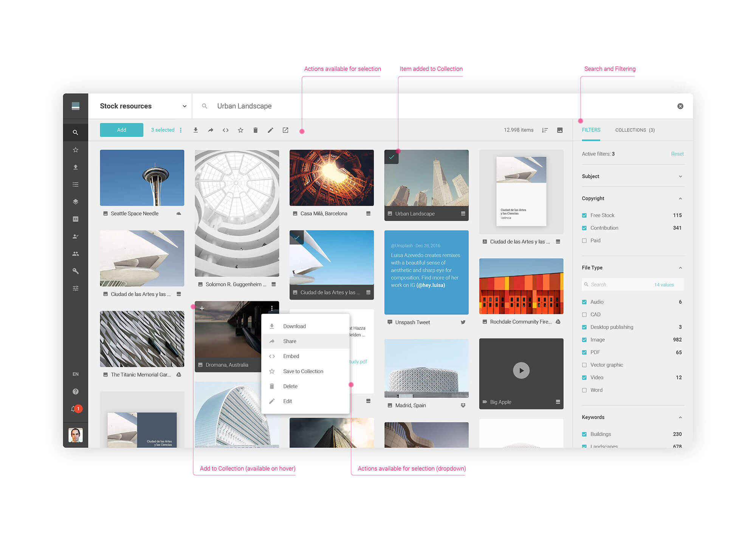Clear the Urban Landscape search query
Viewport: 756px width, 541px height.
(x=680, y=106)
